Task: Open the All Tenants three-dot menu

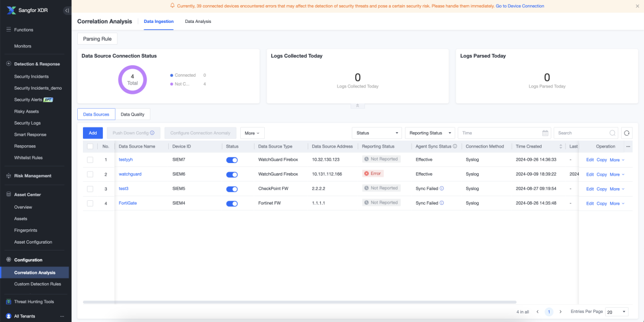Action: click(x=62, y=316)
